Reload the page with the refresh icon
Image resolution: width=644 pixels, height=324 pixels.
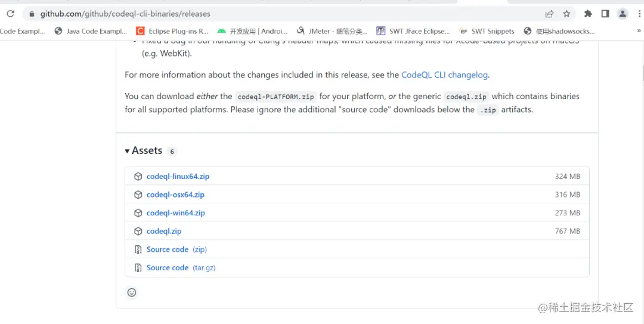[x=11, y=14]
